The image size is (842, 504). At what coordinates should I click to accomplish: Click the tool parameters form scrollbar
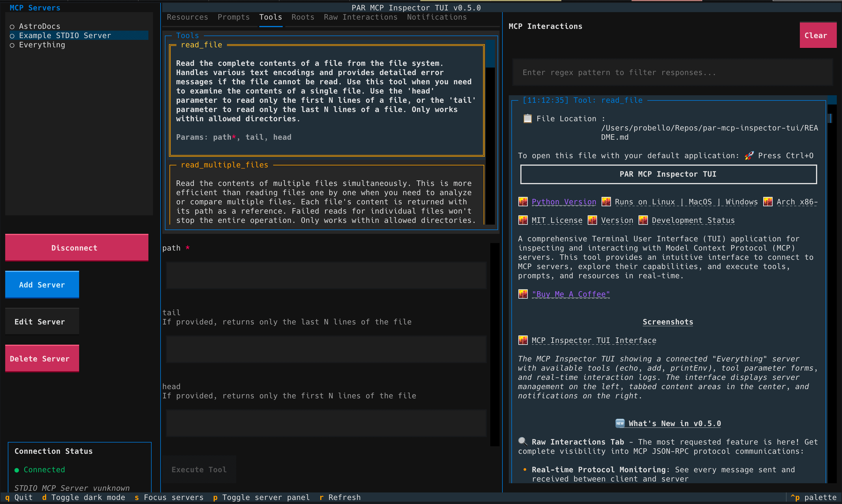coord(495,344)
